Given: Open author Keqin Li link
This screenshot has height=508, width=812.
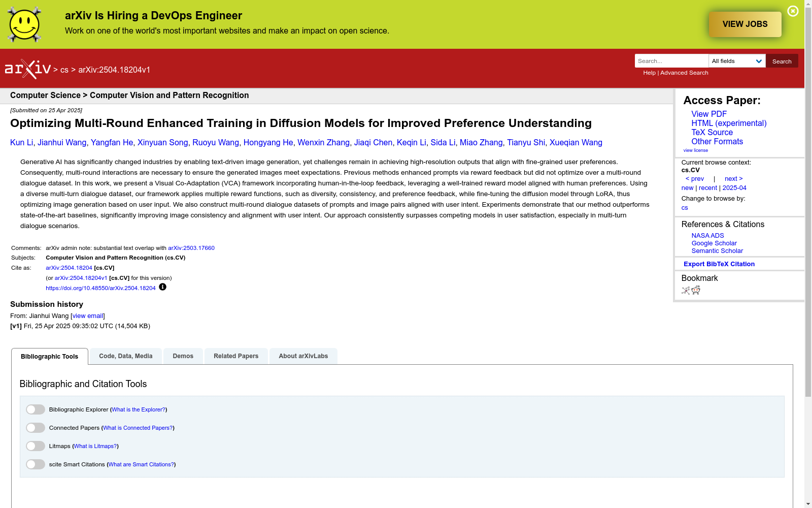Looking at the screenshot, I should [x=411, y=143].
